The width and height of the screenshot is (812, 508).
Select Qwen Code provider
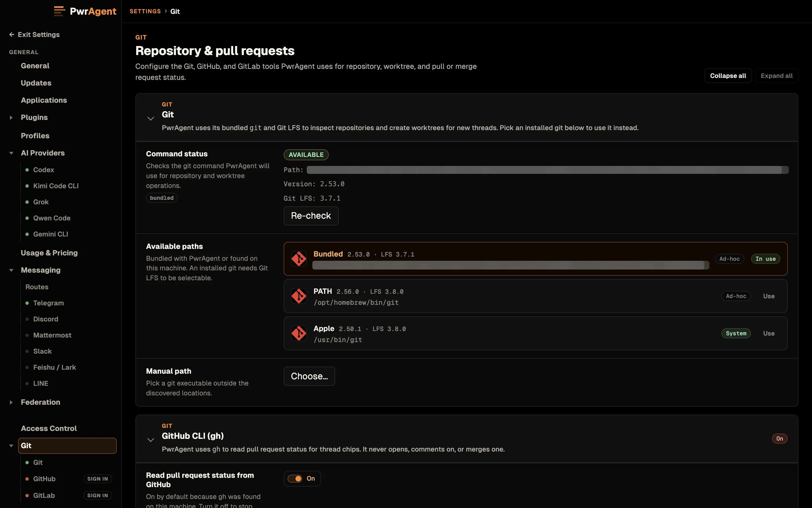pos(52,218)
